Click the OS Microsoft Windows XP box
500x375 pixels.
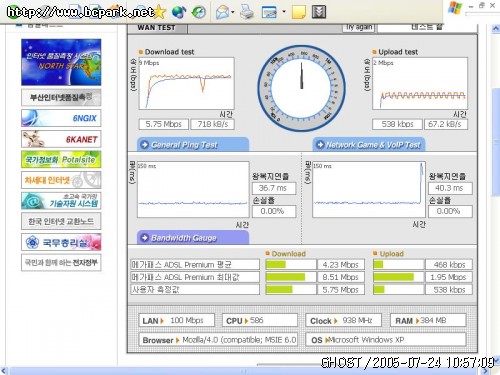(x=386, y=340)
